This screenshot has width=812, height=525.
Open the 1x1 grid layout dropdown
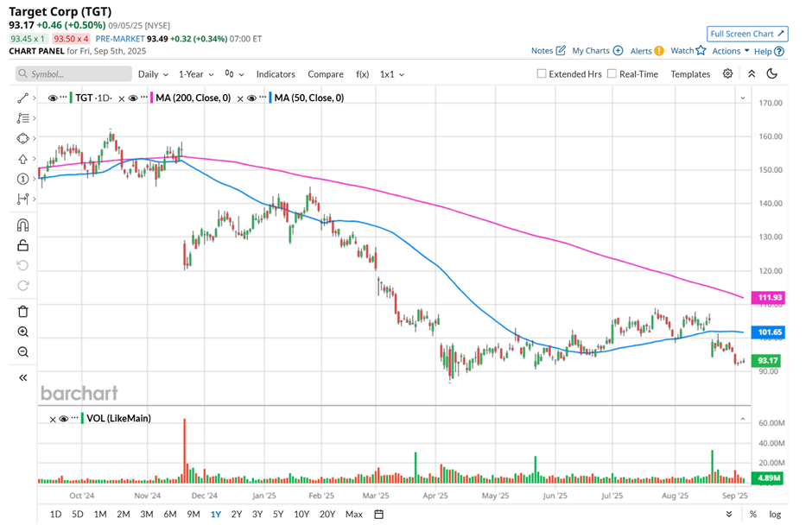[x=392, y=74]
